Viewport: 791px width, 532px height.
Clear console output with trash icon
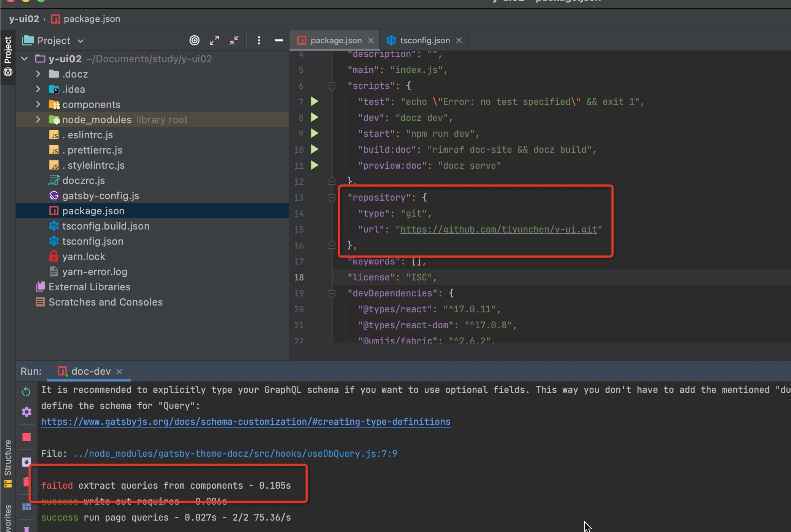(26, 482)
